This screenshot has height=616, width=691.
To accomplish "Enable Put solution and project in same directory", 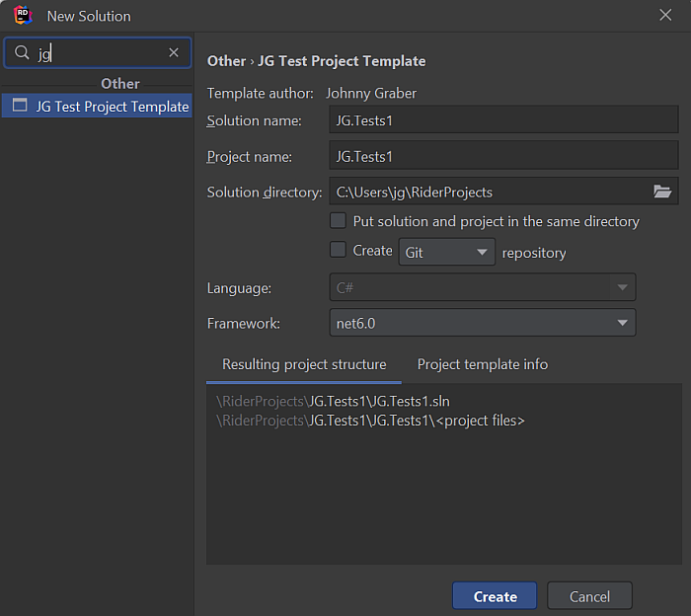I will (338, 220).
